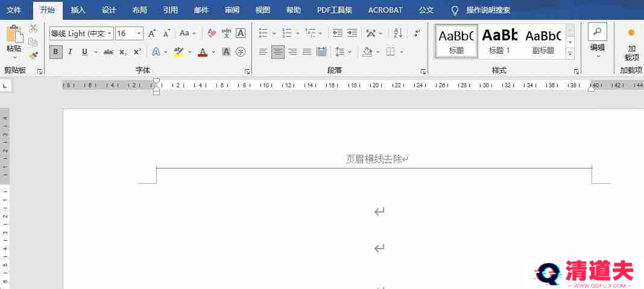
Task: Expand the styles gallery More arrow
Action: 570,54
